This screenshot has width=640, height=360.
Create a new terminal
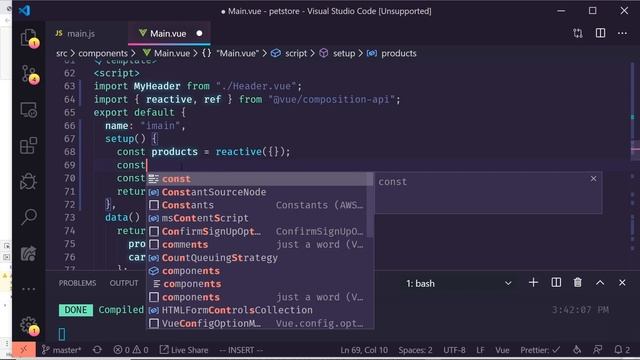[533, 283]
